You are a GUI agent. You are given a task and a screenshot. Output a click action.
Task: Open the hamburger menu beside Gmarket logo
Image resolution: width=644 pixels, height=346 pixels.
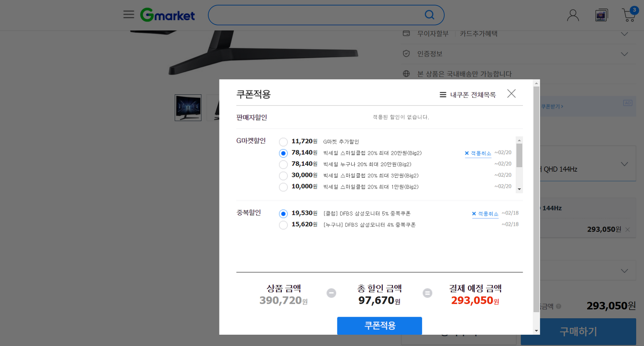pyautogui.click(x=129, y=15)
